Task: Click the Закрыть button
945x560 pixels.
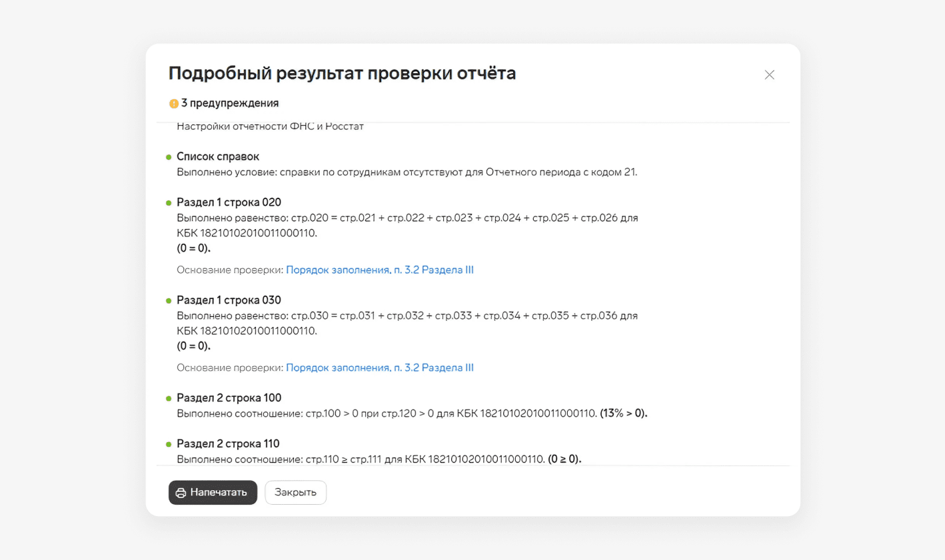Action: (x=295, y=492)
